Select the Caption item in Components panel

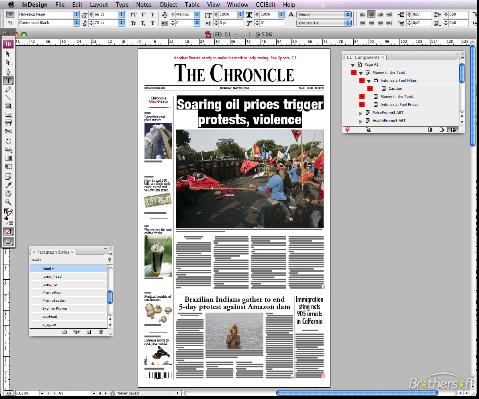pyautogui.click(x=395, y=88)
